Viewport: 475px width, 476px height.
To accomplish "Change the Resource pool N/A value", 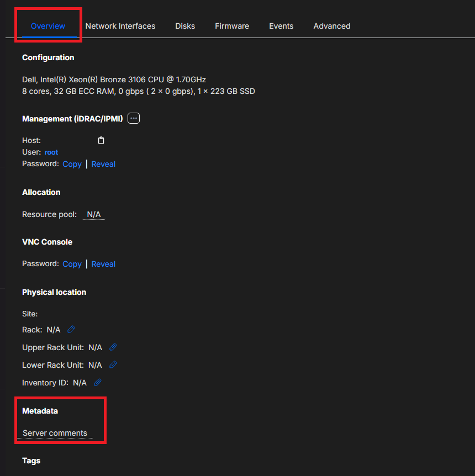I will point(94,214).
